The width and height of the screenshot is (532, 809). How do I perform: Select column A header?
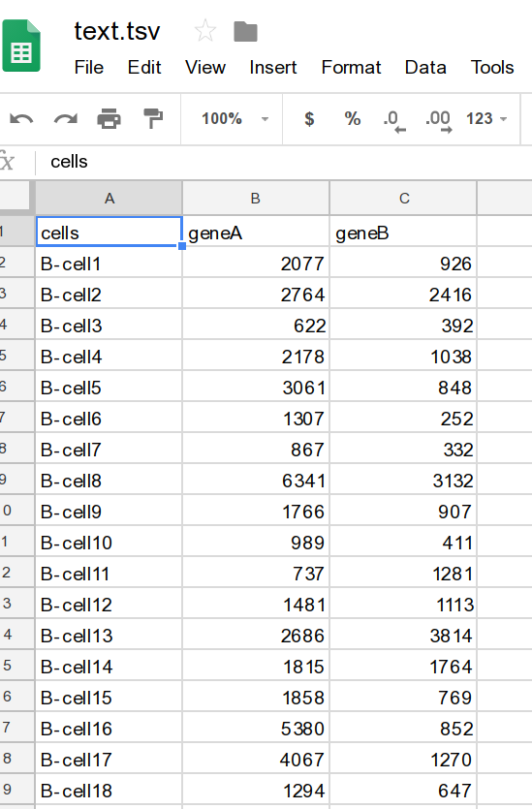coord(109,199)
